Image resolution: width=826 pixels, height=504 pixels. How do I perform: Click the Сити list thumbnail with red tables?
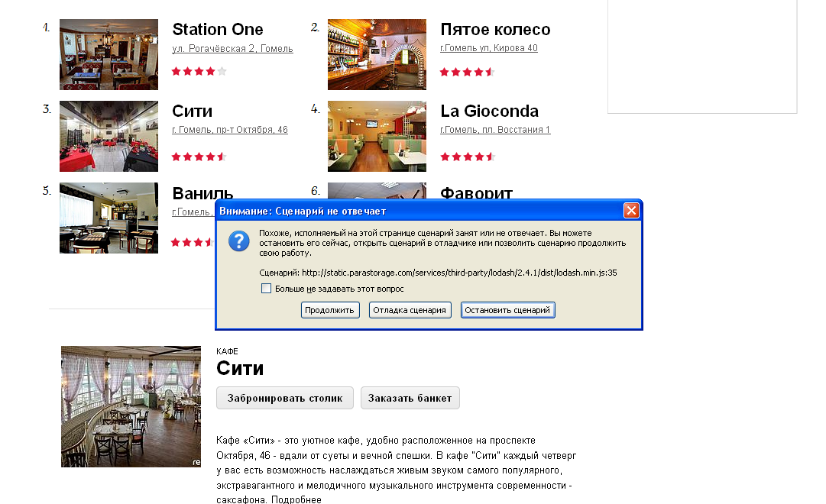(109, 136)
